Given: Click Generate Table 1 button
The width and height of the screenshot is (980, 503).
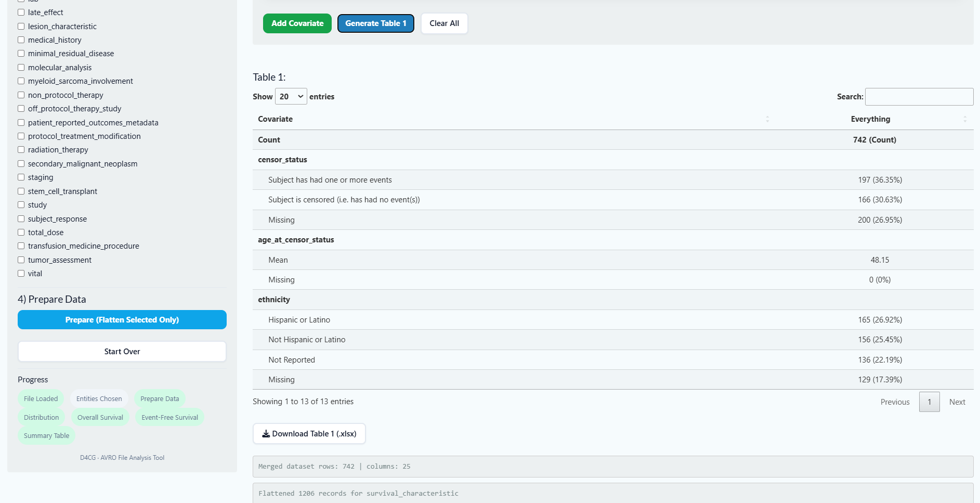Looking at the screenshot, I should tap(375, 23).
